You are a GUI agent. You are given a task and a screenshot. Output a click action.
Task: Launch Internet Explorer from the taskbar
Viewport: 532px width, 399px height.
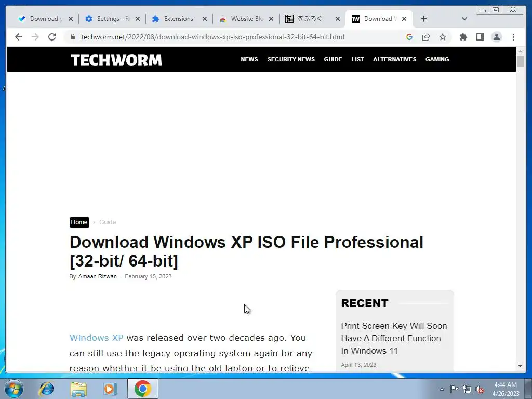(46, 389)
